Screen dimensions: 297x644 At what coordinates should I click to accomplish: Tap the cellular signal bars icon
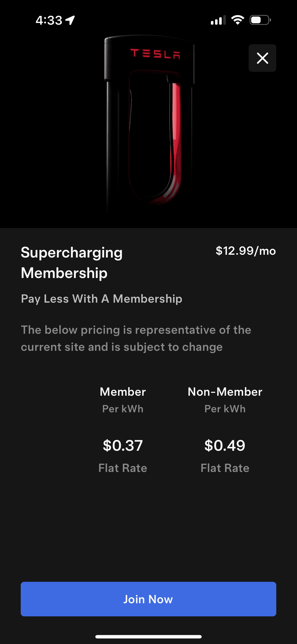218,20
